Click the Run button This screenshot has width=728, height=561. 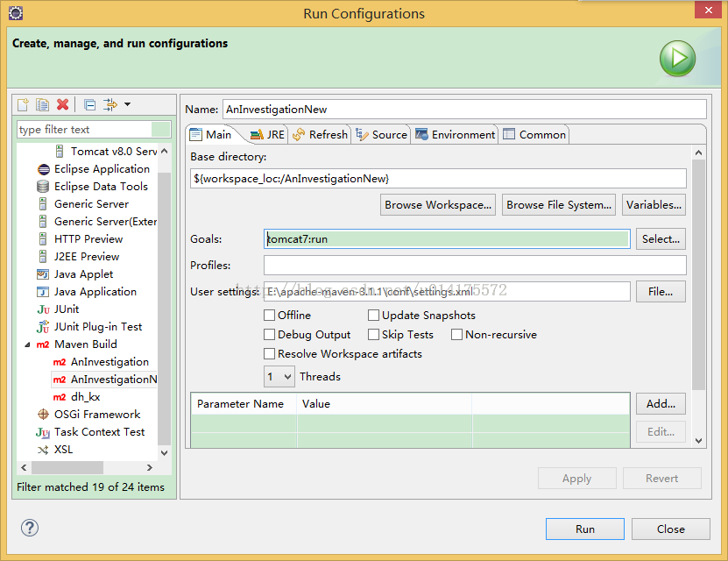coord(585,529)
